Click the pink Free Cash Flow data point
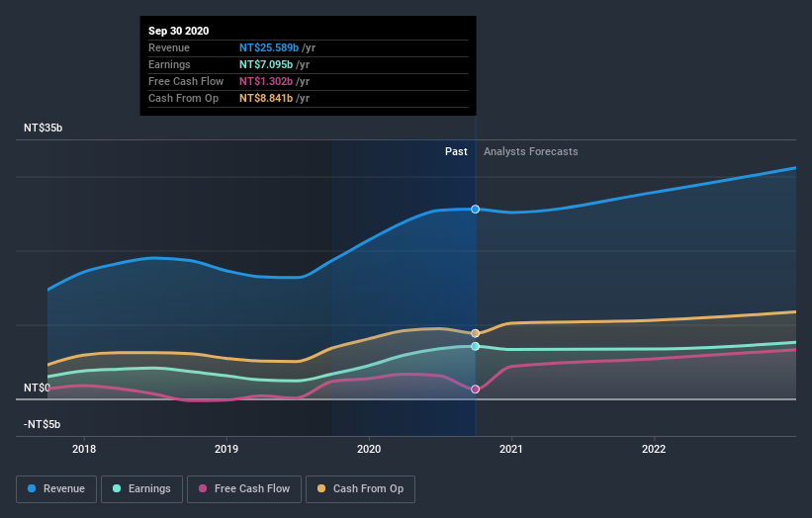 [476, 389]
